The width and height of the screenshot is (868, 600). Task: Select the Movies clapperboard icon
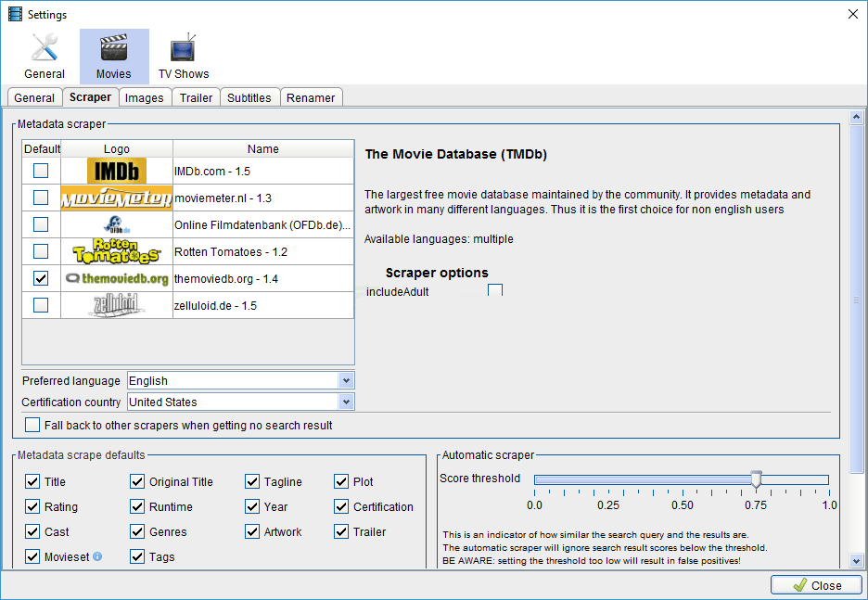pos(114,48)
